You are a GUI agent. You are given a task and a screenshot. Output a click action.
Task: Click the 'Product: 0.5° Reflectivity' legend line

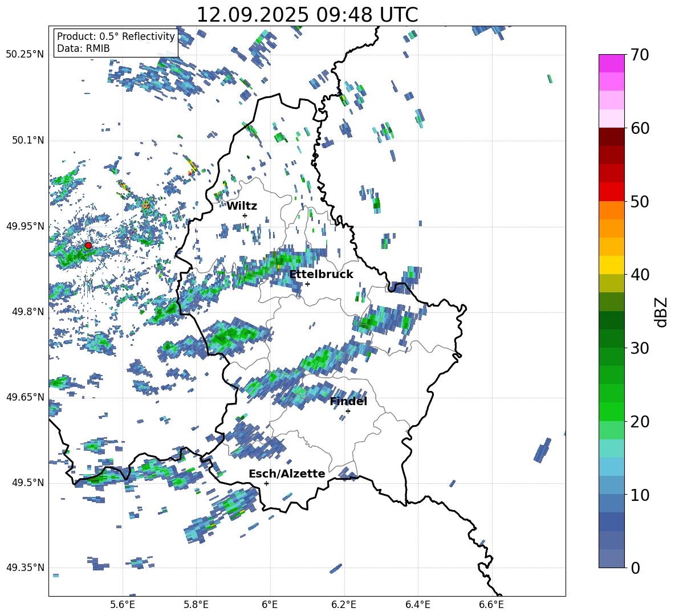coord(116,36)
